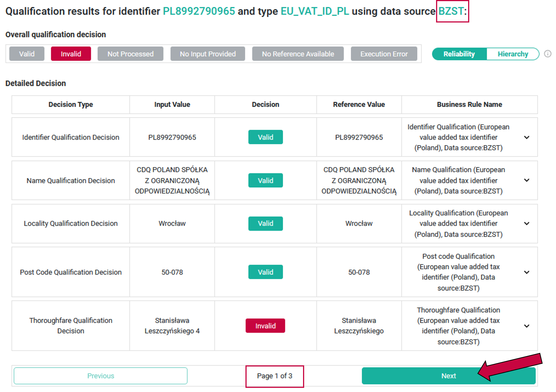Select the Invalid overall decision badge
This screenshot has width=556, height=392.
tap(71, 54)
